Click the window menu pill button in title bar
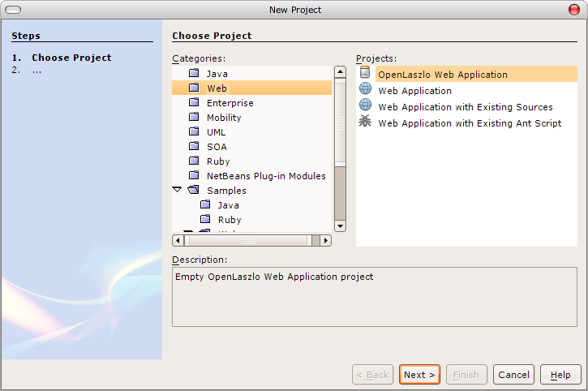Viewport: 588px width, 391px height. click(x=13, y=10)
